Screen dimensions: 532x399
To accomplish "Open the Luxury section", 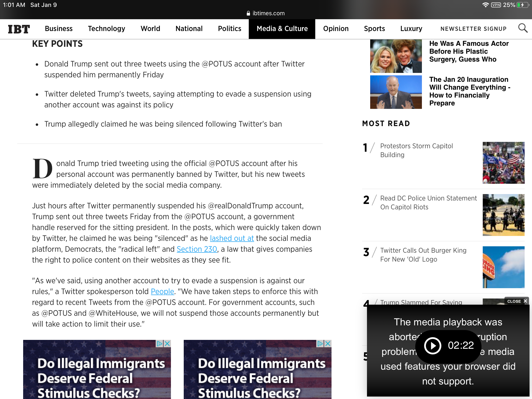I will (x=411, y=29).
